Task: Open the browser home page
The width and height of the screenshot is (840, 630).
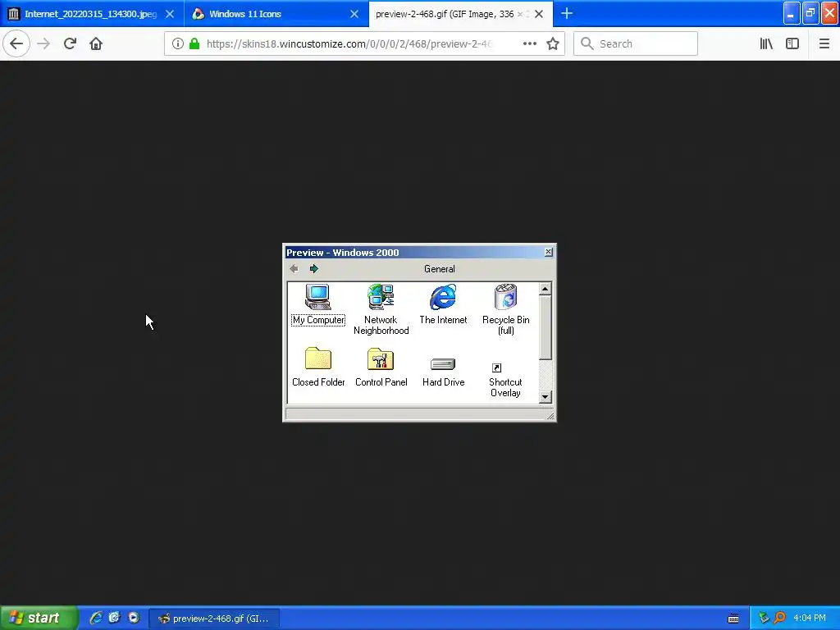Action: tap(96, 44)
